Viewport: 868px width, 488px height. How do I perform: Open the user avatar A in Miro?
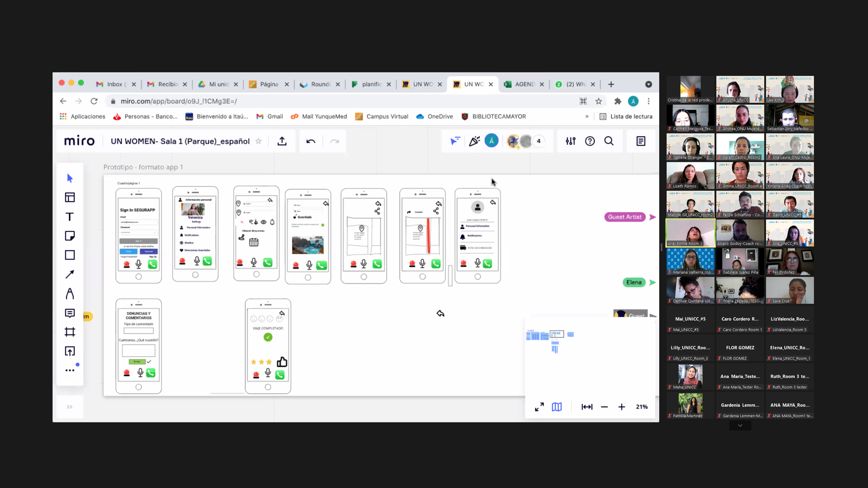[491, 141]
